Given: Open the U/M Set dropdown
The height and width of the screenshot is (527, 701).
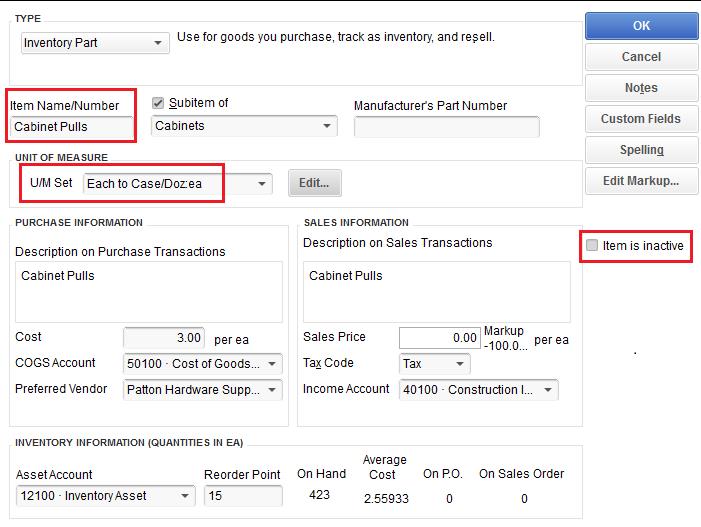Looking at the screenshot, I should pos(262,183).
